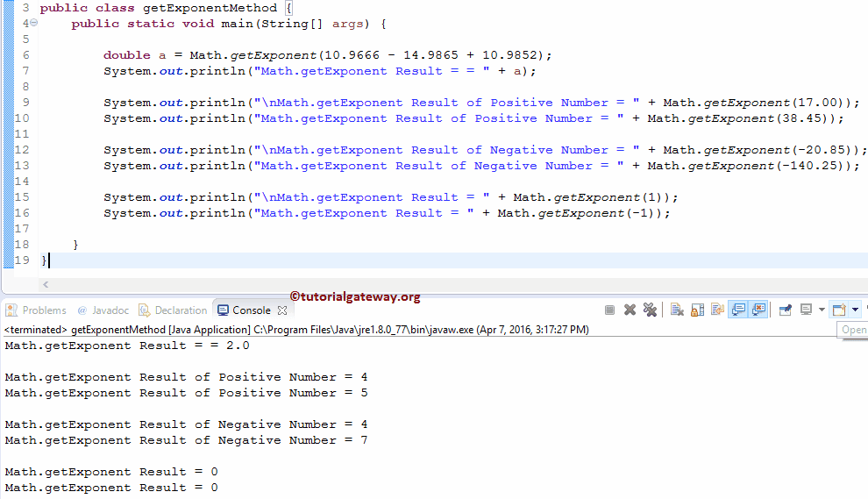Image resolution: width=868 pixels, height=499 pixels.
Task: Open the Display Selected Console dropdown arrow
Action: pyautogui.click(x=822, y=310)
